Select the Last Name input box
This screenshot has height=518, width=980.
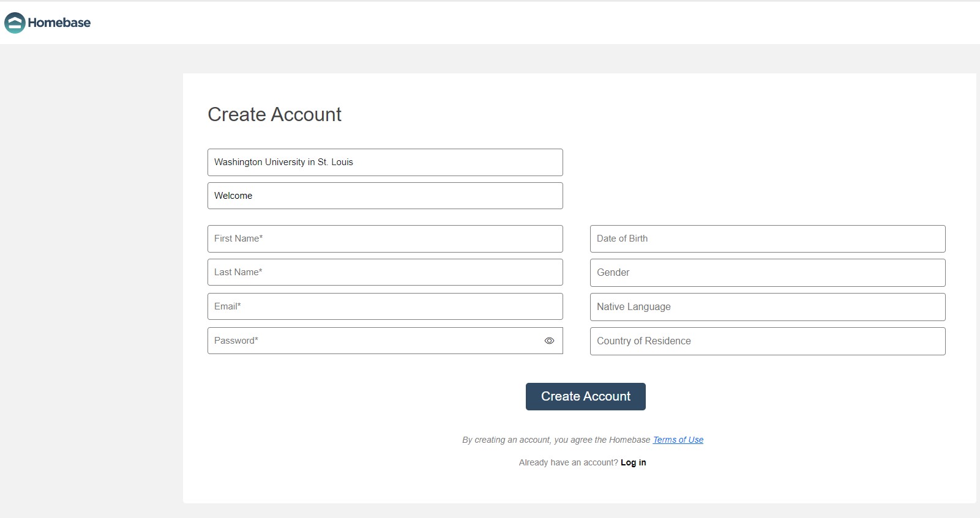(x=384, y=272)
